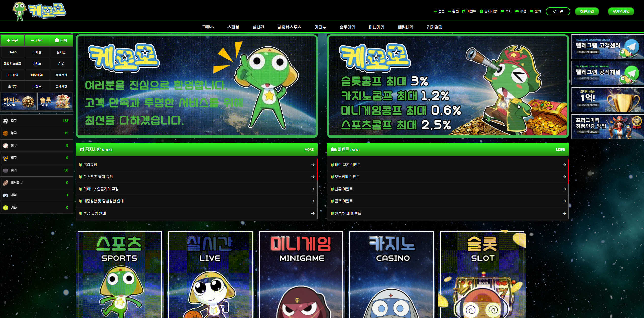Open the 실시간 LIVE category card
Image resolution: width=644 pixels, height=318 pixels.
[x=210, y=275]
